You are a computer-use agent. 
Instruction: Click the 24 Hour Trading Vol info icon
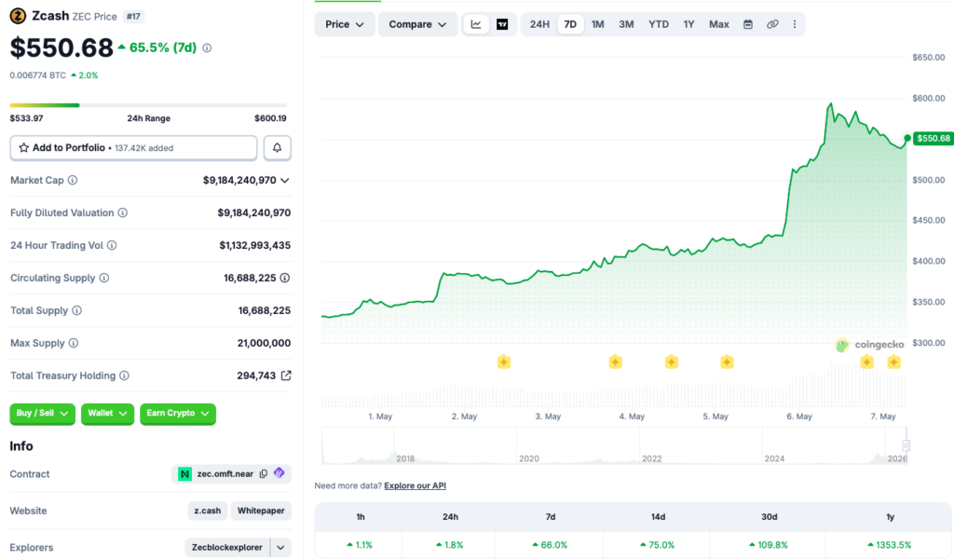112,245
